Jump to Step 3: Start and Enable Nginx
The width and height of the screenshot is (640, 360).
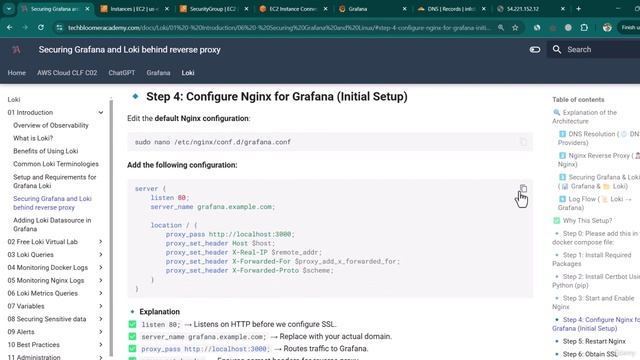[x=594, y=302]
